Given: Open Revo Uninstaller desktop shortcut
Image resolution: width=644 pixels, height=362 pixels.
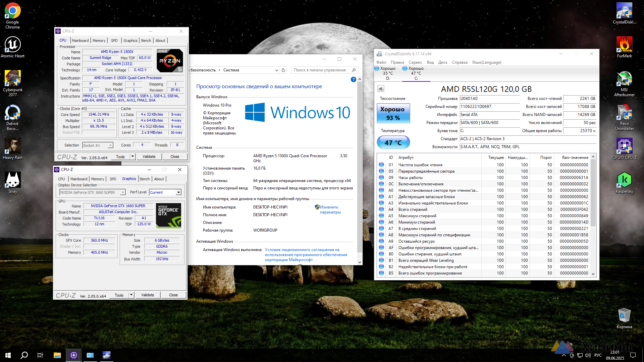Looking at the screenshot, I should (624, 117).
